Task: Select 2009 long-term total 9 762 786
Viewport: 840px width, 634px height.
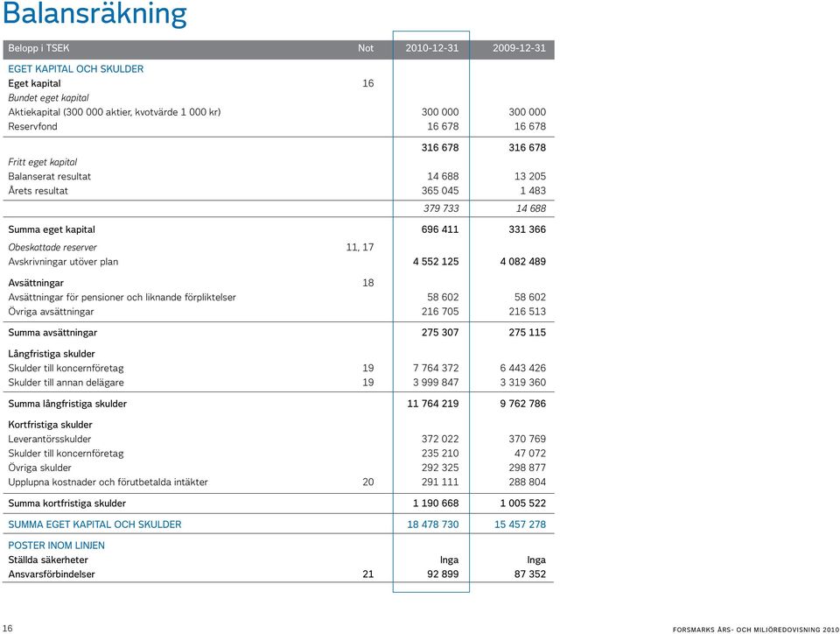Action: click(x=523, y=404)
